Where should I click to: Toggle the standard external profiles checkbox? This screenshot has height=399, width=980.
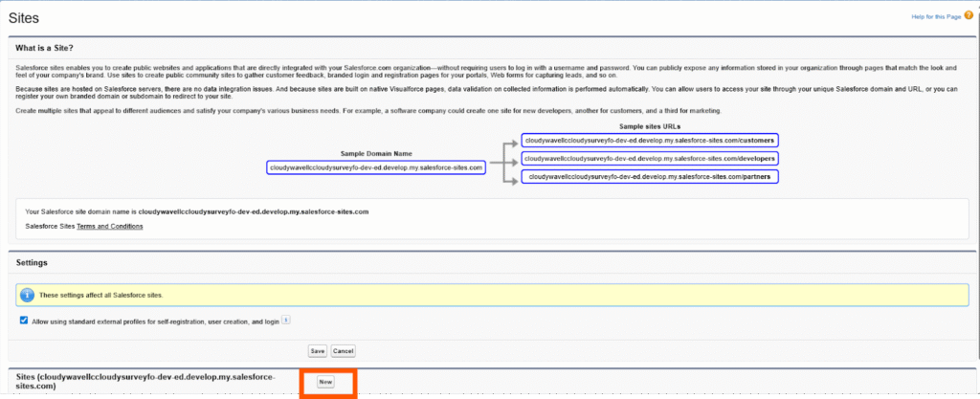coord(24,321)
